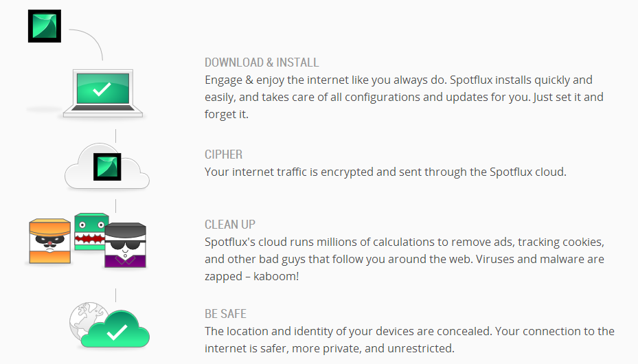Click the laptop with checkmark icon
Image resolution: width=638 pixels, height=364 pixels.
(x=103, y=93)
